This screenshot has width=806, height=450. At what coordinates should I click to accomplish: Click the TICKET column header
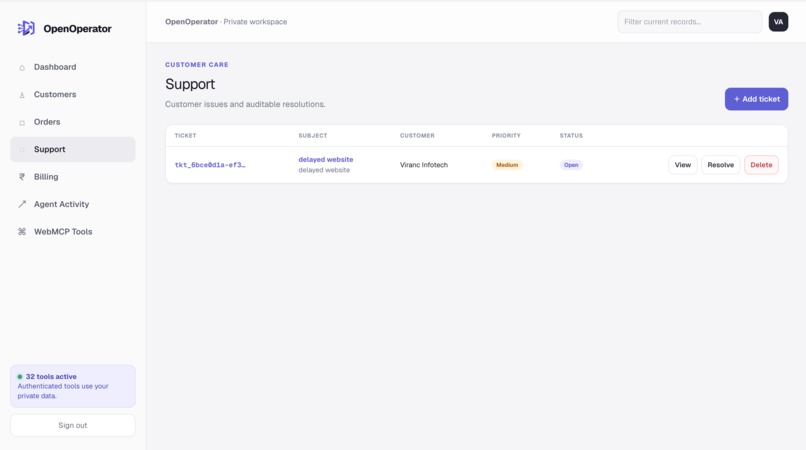tap(186, 136)
